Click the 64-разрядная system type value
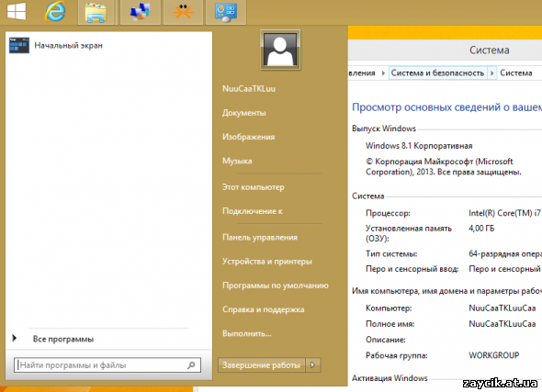 [x=504, y=254]
